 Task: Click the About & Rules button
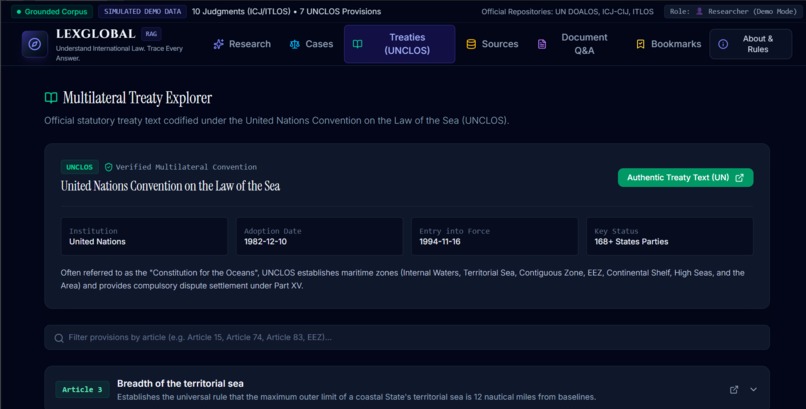click(750, 44)
